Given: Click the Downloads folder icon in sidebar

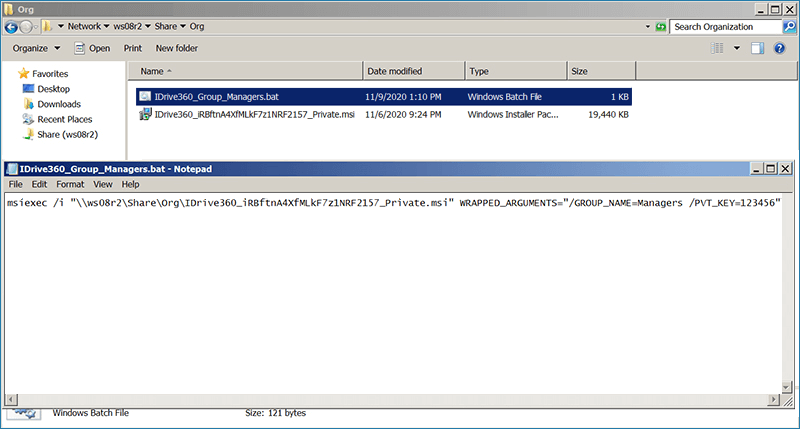Looking at the screenshot, I should [29, 104].
